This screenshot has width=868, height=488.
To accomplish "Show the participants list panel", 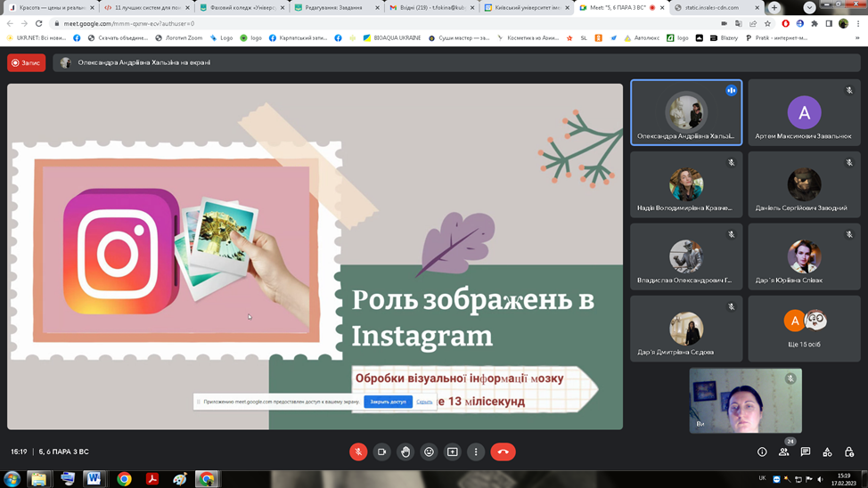I will click(x=784, y=452).
